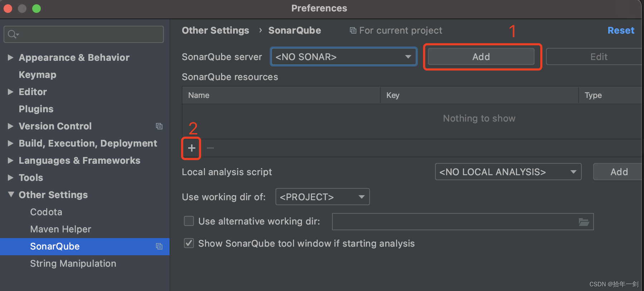The width and height of the screenshot is (644, 291).
Task: Click the Type column header
Action: 611,95
